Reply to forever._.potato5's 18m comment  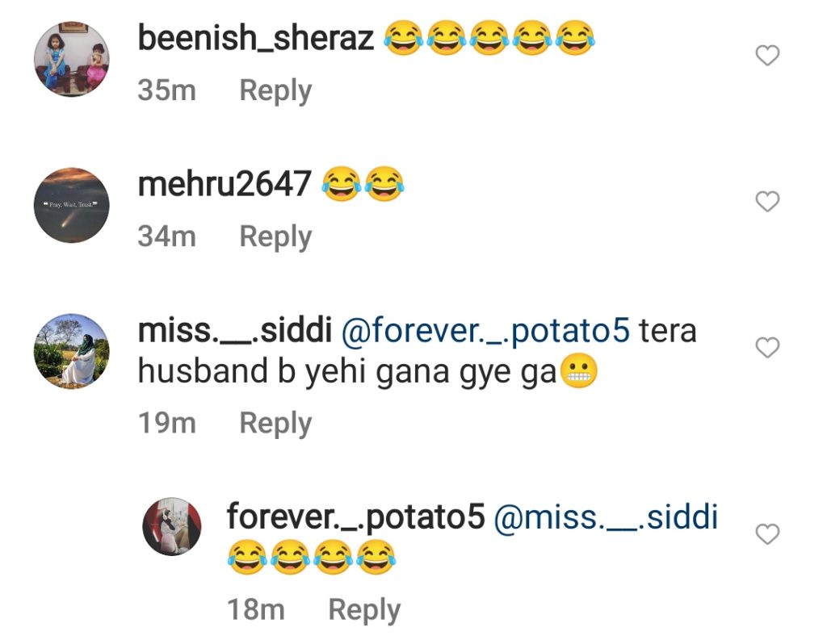[364, 610]
